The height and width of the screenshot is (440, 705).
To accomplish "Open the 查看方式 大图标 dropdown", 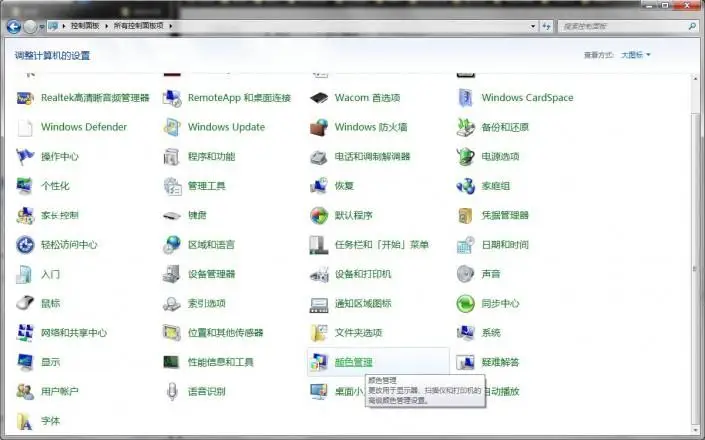I will (x=636, y=55).
